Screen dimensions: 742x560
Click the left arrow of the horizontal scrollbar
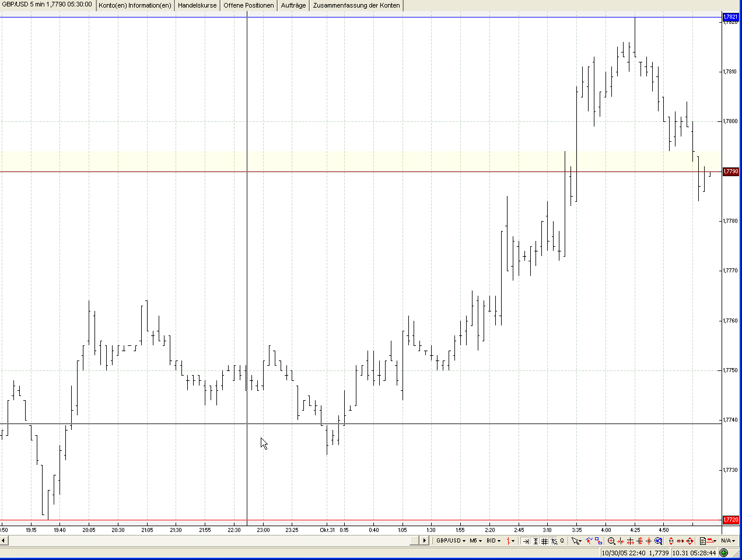pyautogui.click(x=3, y=541)
